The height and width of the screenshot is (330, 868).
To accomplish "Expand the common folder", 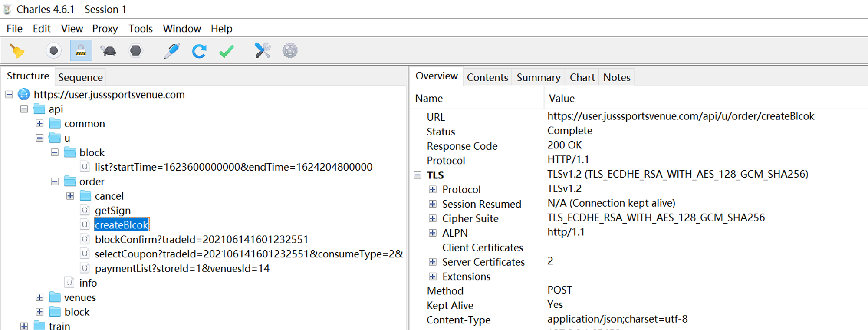I will tap(39, 123).
